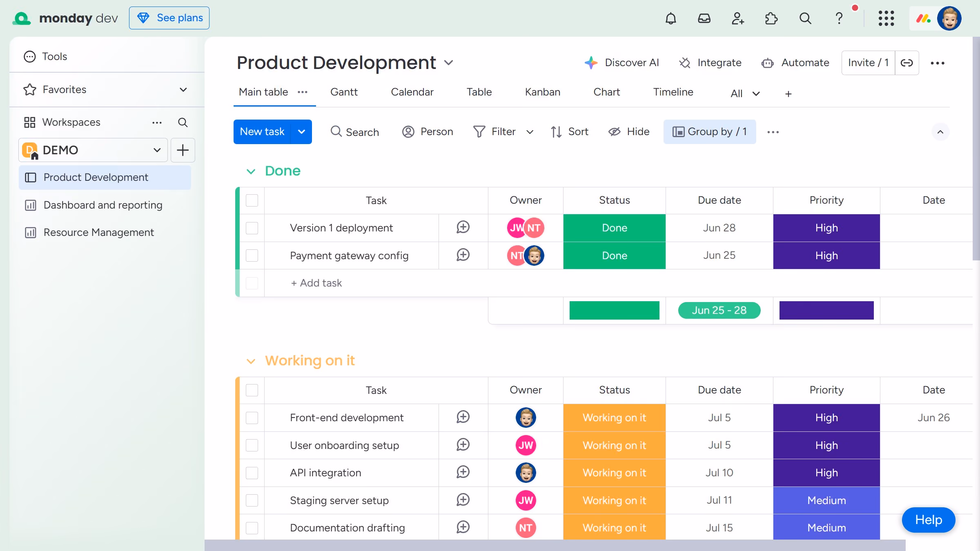The width and height of the screenshot is (980, 551).
Task: Collapse the Done group
Action: point(251,171)
